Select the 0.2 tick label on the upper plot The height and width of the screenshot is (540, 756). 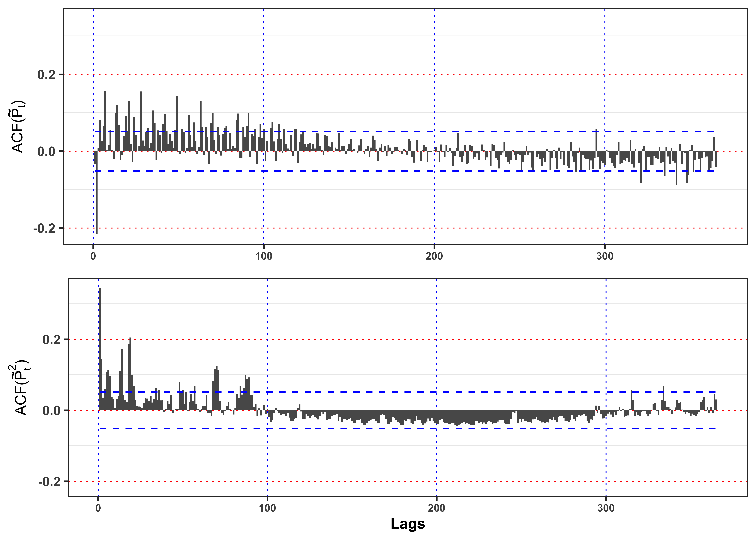point(46,75)
